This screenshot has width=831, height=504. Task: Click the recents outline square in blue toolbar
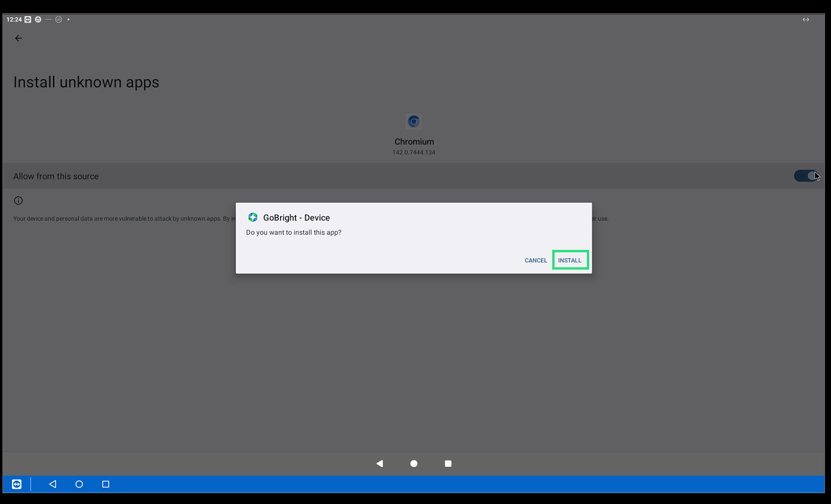coord(106,484)
